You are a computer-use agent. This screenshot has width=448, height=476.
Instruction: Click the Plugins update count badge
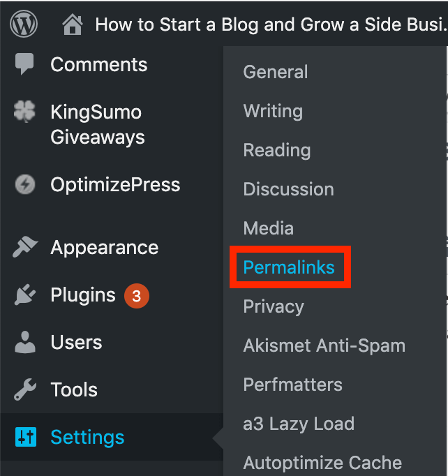[x=137, y=296]
